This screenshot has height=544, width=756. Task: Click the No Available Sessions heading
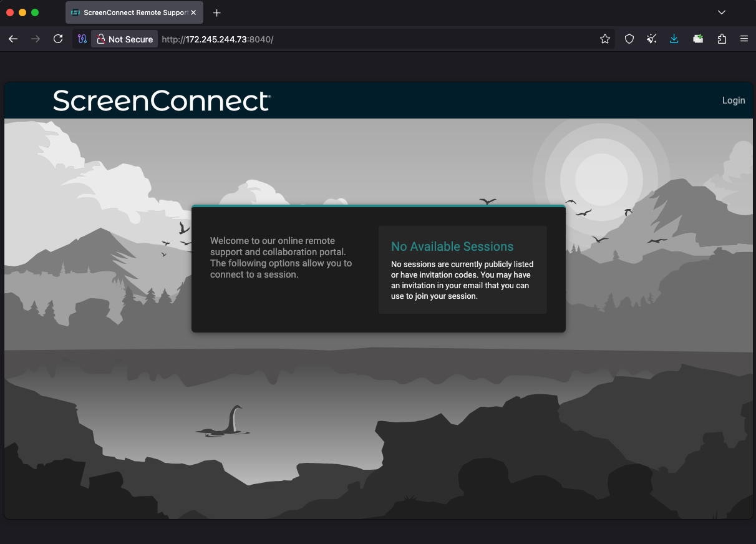pos(452,246)
